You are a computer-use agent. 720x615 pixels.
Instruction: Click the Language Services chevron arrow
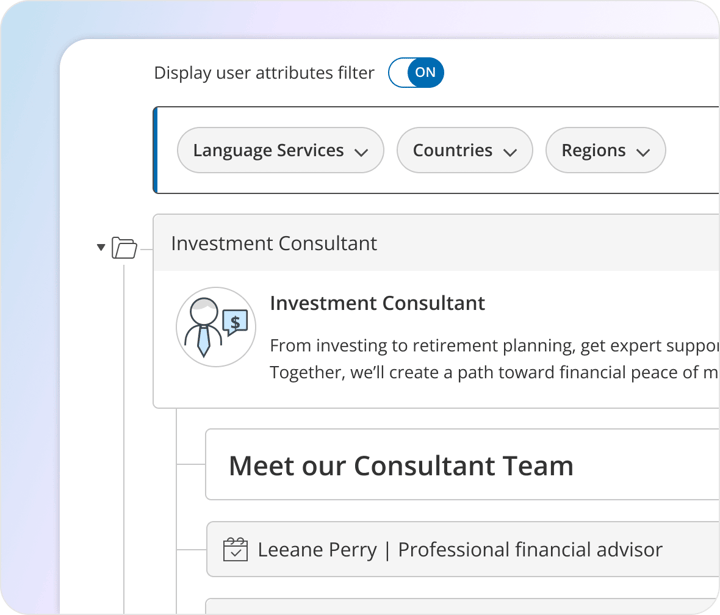click(x=361, y=153)
